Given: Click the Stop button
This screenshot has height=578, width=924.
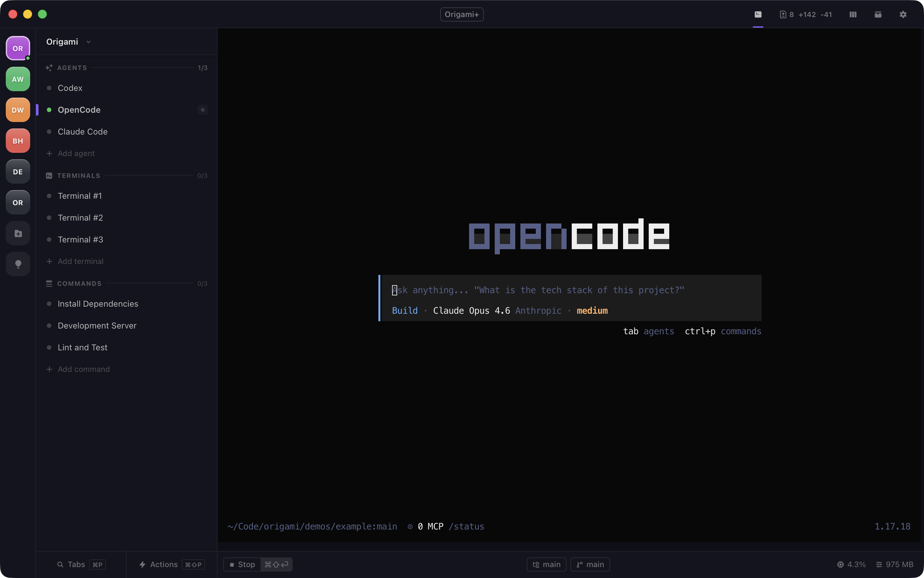Looking at the screenshot, I should pos(243,565).
